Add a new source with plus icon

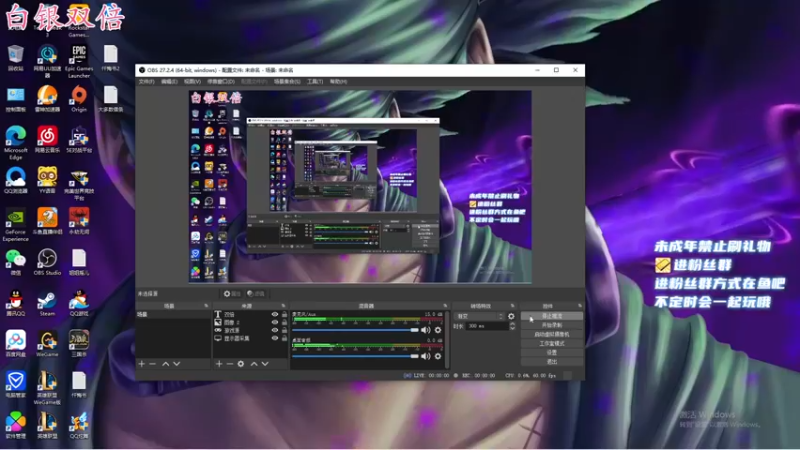pos(219,364)
